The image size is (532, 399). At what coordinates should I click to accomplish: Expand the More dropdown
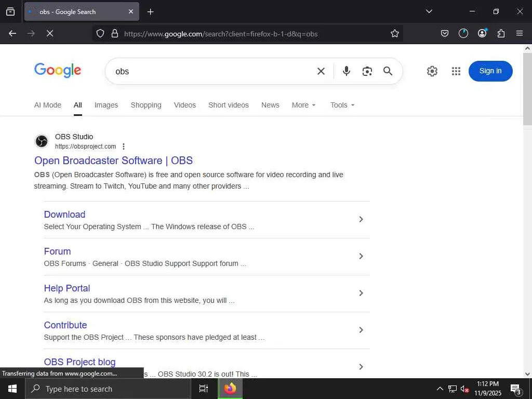click(303, 105)
